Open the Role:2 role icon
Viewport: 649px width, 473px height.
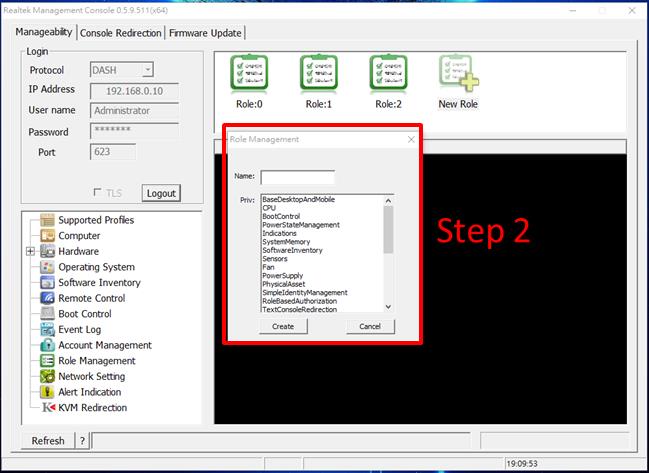(x=388, y=73)
